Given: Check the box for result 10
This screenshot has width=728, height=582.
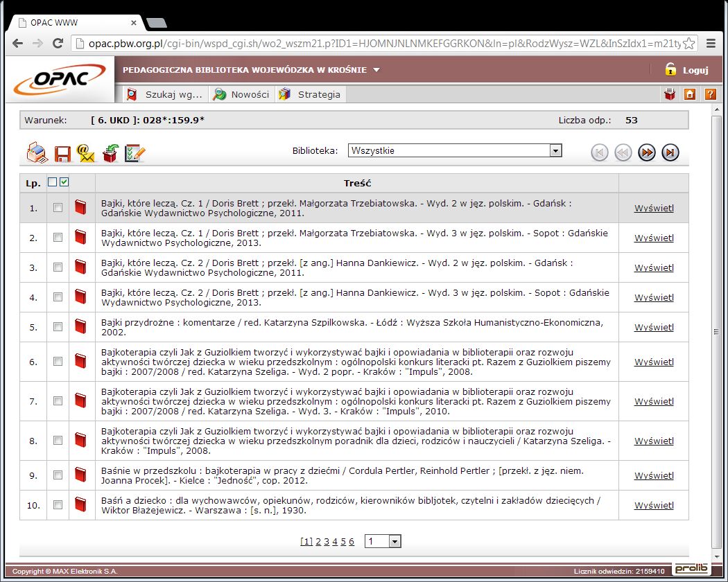Looking at the screenshot, I should 58,504.
